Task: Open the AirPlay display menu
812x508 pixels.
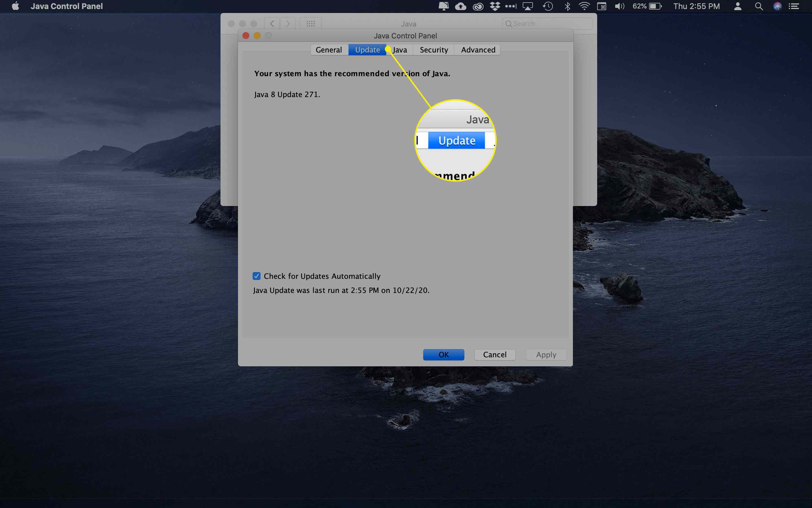Action: point(528,6)
